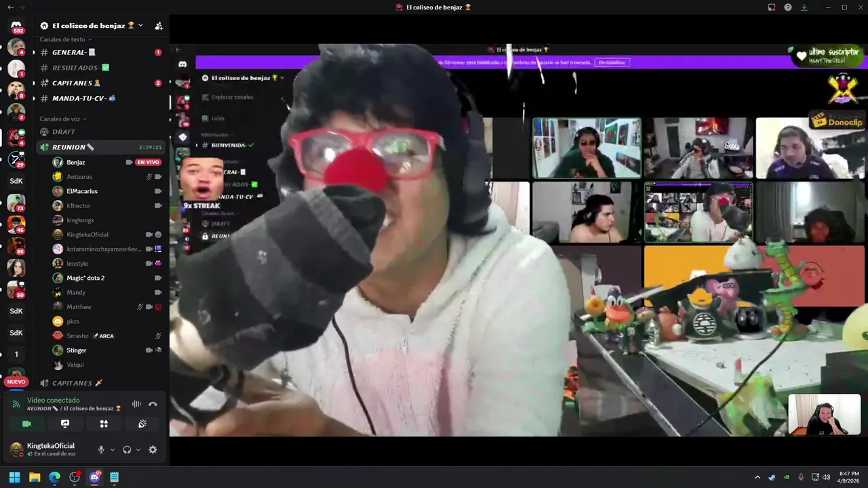
Task: Click the EN VIVO badge next to Benjaz
Action: click(148, 162)
